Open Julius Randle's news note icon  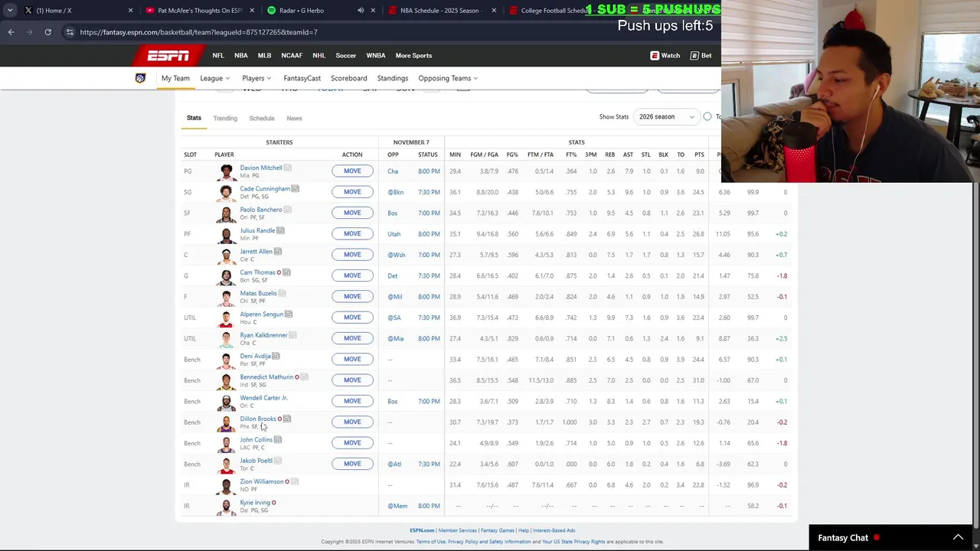tap(280, 230)
